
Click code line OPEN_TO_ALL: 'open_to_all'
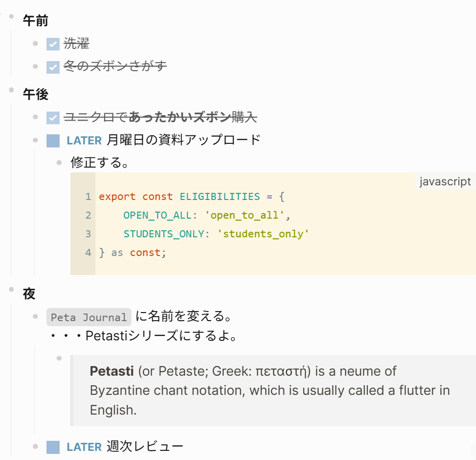click(x=207, y=216)
